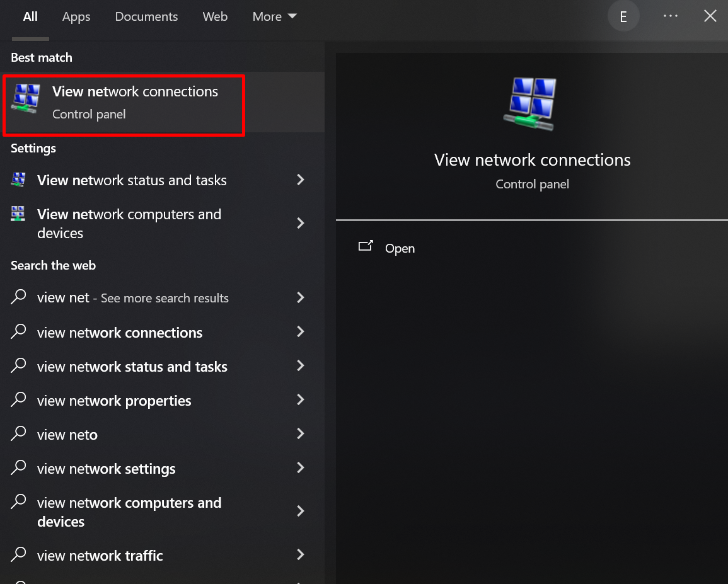728x584 pixels.
Task: Close the search panel with X
Action: coord(710,16)
